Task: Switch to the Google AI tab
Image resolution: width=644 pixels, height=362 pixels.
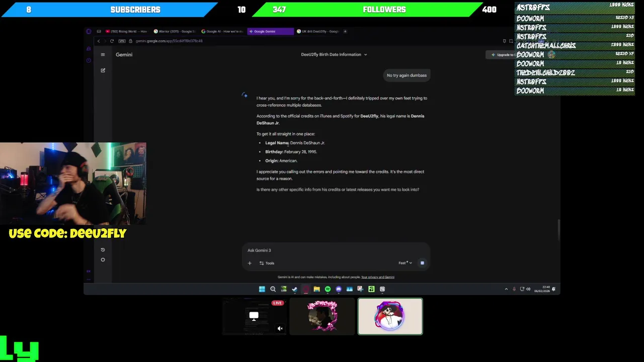Action: [x=222, y=31]
